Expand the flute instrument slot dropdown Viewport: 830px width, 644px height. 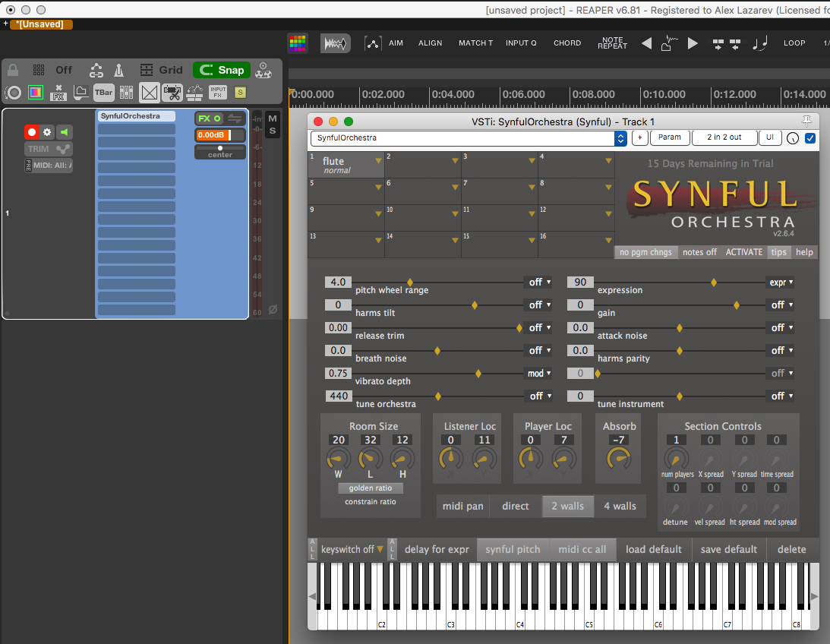coord(378,161)
